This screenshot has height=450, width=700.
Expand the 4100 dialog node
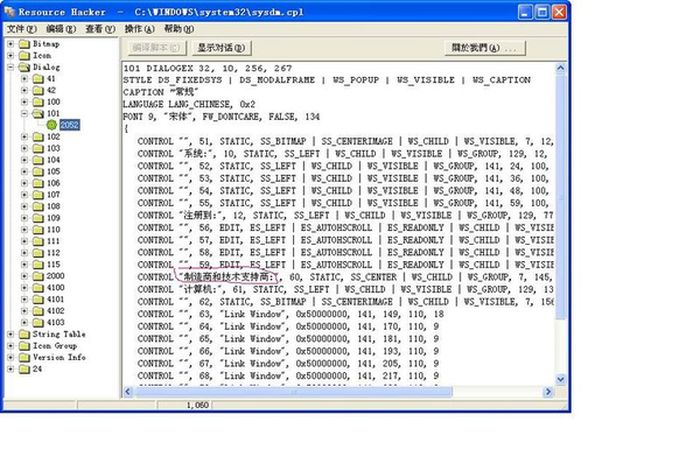[25, 288]
